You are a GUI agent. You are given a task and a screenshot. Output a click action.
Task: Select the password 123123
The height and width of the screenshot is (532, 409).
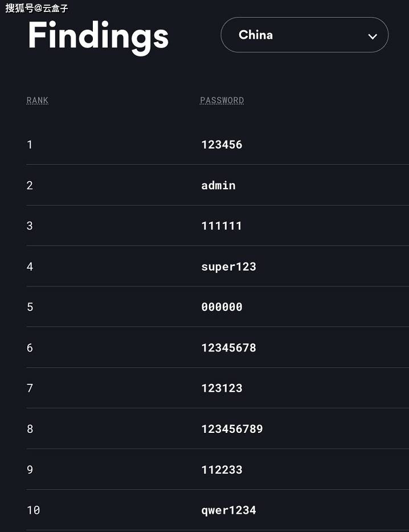click(x=222, y=388)
